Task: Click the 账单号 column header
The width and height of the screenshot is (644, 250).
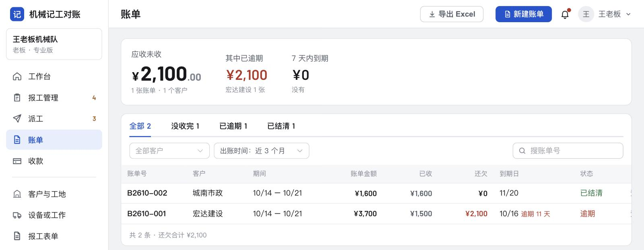Action: pos(137,174)
